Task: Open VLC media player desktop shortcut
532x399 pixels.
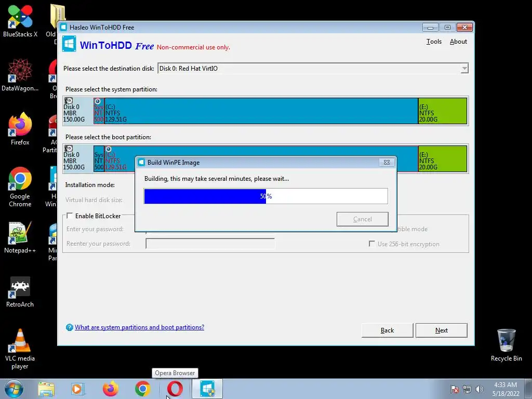Action: point(20,349)
